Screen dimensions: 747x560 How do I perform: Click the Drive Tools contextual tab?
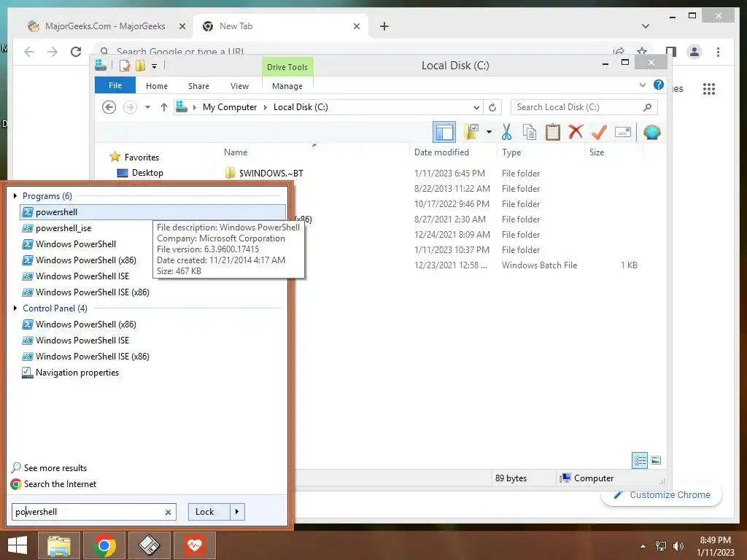[x=287, y=67]
